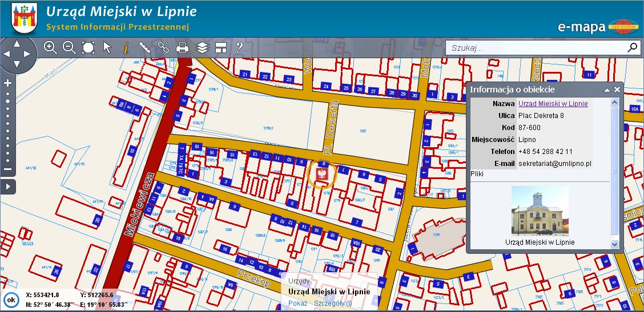
Task: Click the sekretariat@umlipno.pl e-mail value
Action: tap(555, 163)
